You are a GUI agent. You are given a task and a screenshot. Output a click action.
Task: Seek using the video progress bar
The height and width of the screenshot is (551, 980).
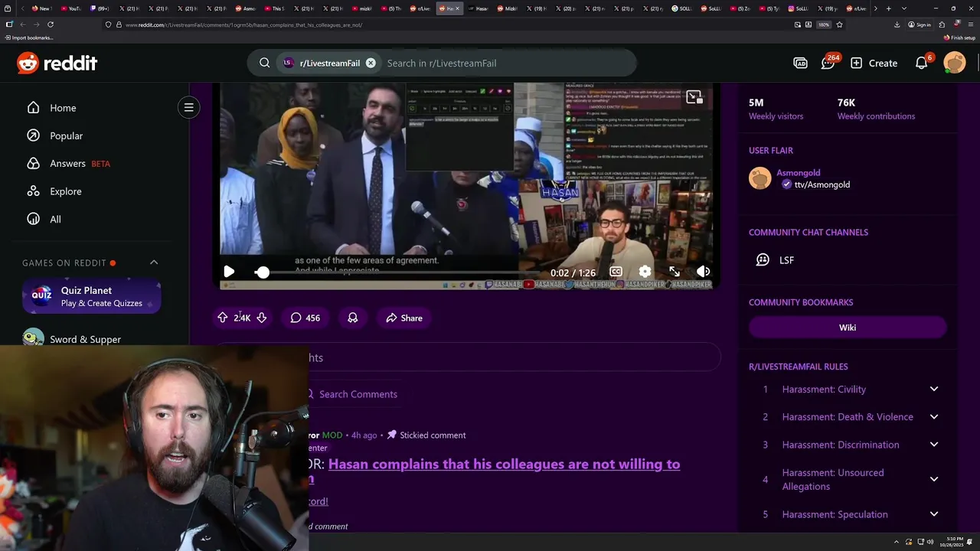click(398, 272)
